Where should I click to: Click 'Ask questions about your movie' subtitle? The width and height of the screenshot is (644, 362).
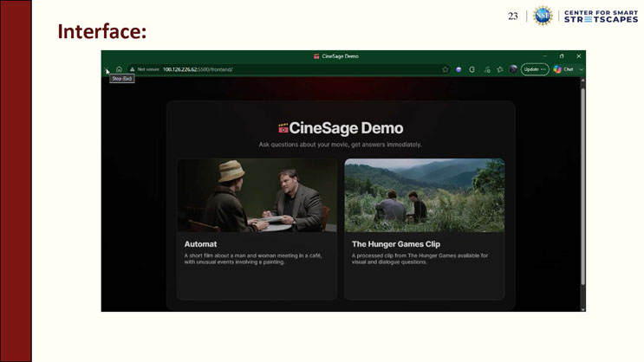pyautogui.click(x=340, y=145)
